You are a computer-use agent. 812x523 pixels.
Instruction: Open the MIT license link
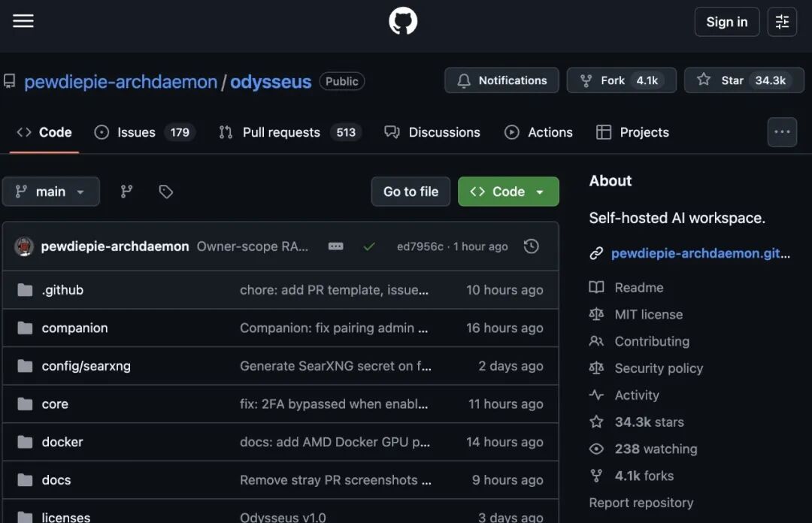coord(648,314)
